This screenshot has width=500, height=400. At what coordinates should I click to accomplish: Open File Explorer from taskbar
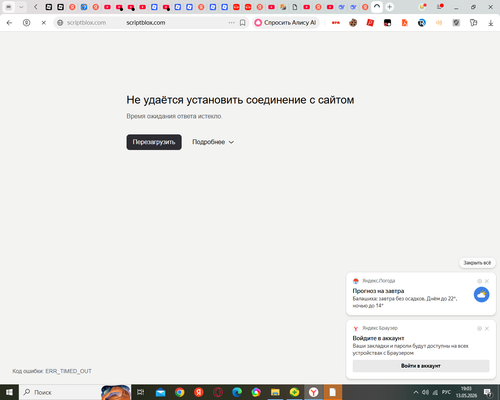click(275, 392)
